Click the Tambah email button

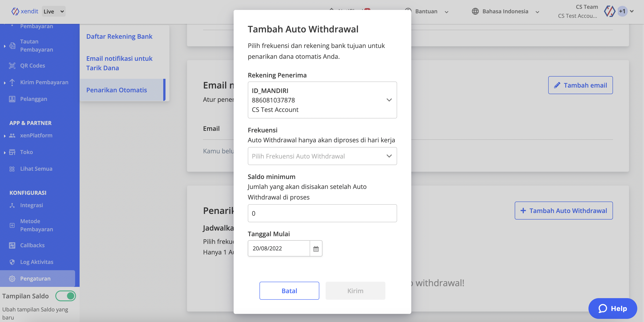point(580,85)
